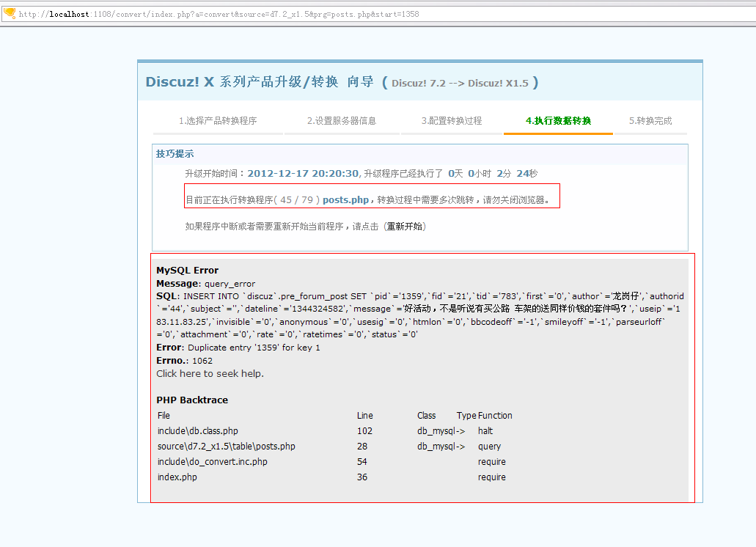The height and width of the screenshot is (547, 756).
Task: Click line number 36 in backtrace
Action: tap(362, 477)
